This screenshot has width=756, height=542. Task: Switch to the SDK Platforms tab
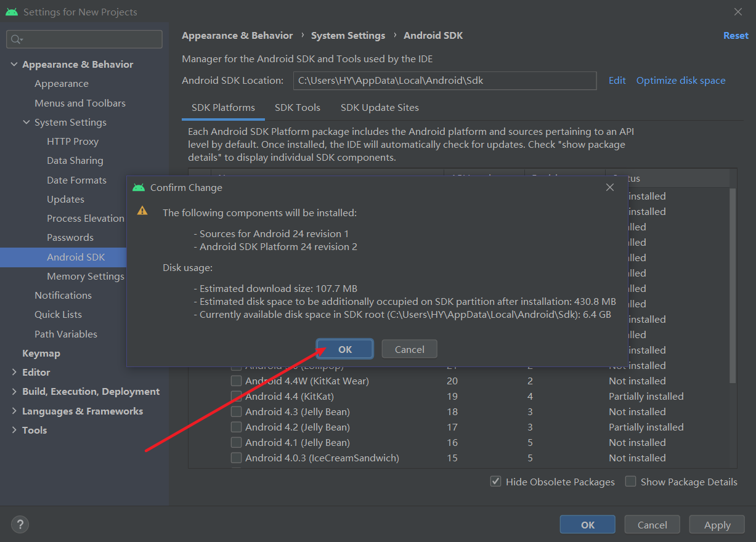tap(223, 107)
